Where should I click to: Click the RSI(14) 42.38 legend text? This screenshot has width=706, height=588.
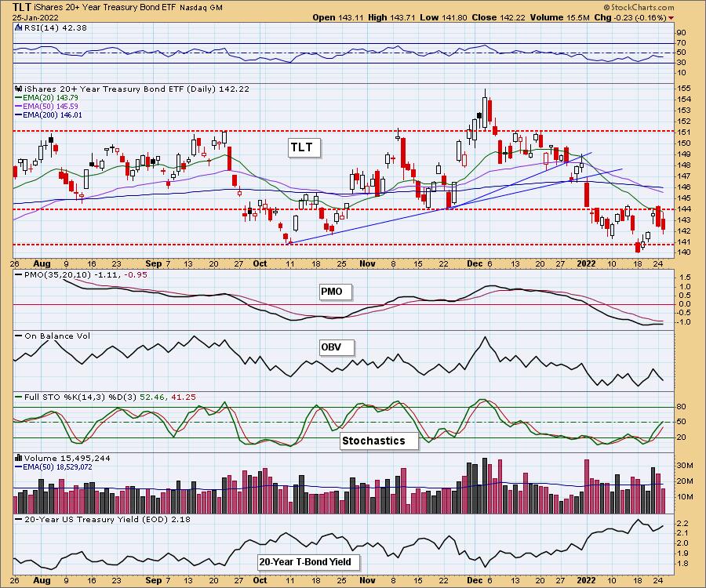point(56,27)
